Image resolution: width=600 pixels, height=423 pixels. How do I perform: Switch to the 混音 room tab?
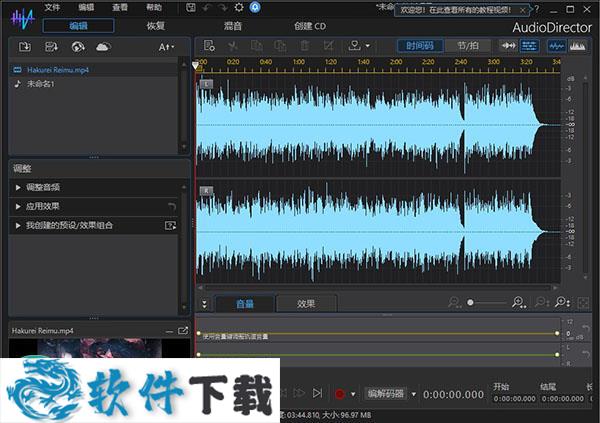pos(233,26)
